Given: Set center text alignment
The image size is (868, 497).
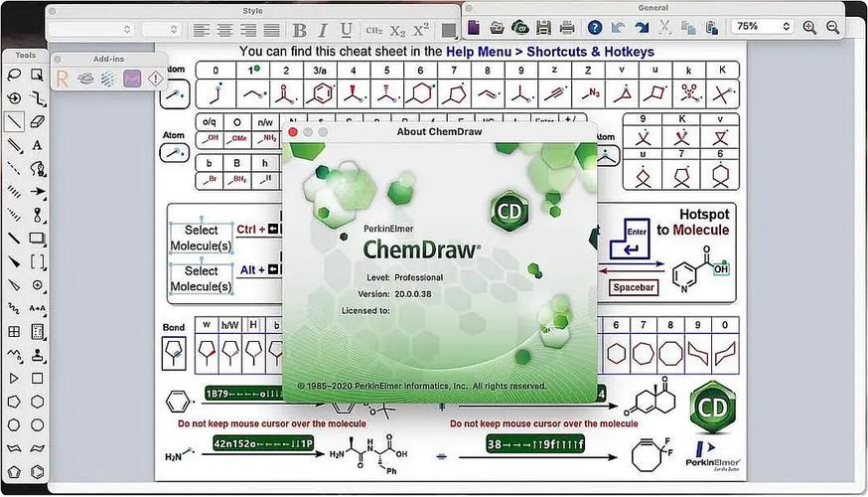Looking at the screenshot, I should point(224,30).
